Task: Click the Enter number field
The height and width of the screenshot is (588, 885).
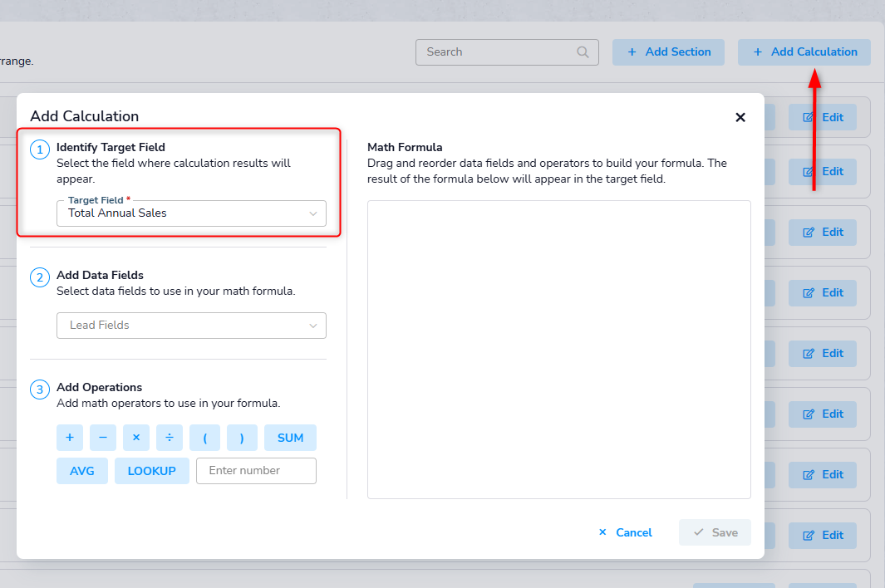Action: tap(256, 471)
